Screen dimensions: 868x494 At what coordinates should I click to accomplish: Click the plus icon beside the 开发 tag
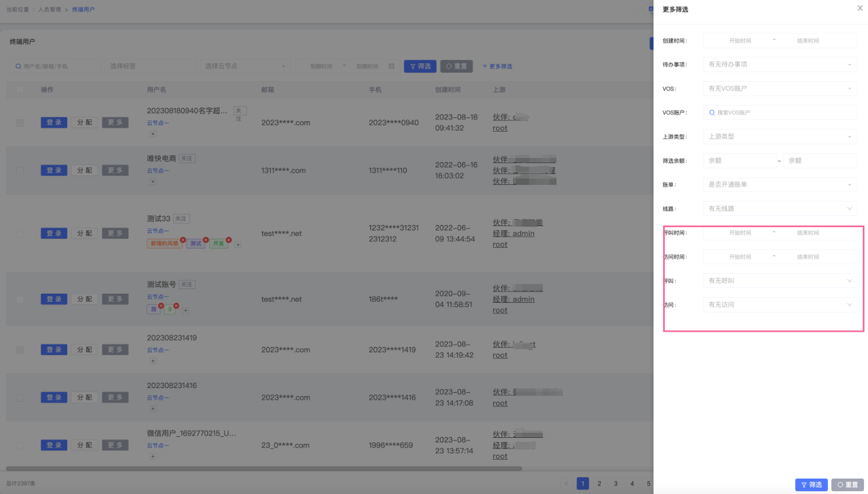(x=238, y=244)
